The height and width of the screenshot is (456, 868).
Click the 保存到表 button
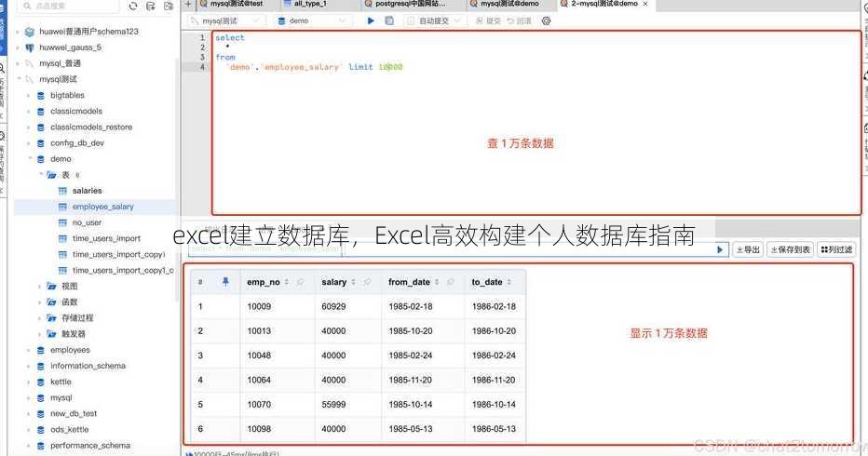pyautogui.click(x=791, y=249)
